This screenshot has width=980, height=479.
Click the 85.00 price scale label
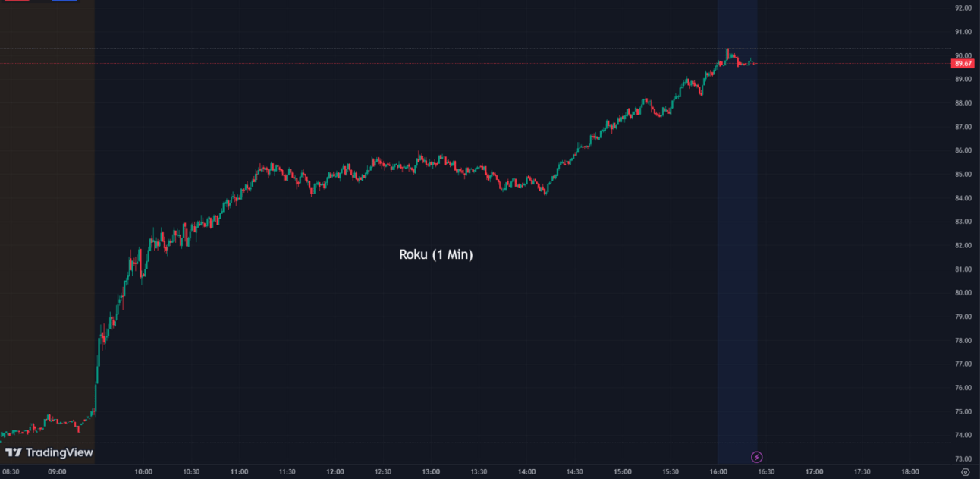[x=963, y=175]
